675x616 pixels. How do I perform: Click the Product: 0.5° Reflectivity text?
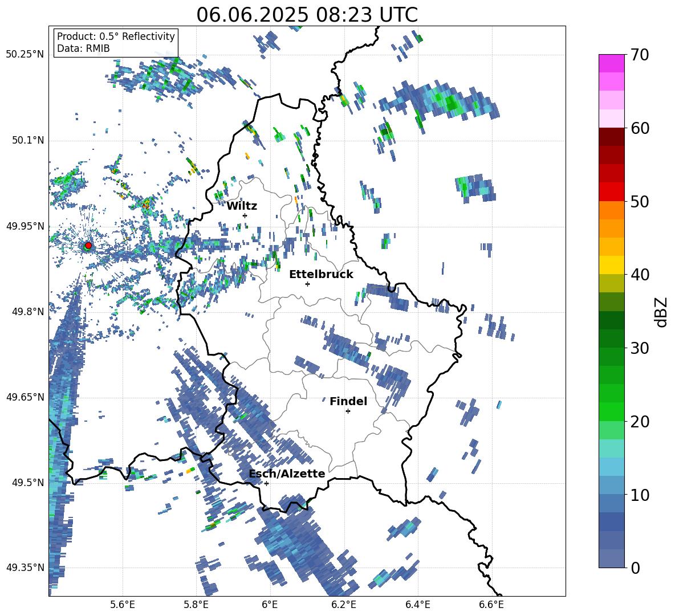tap(116, 36)
